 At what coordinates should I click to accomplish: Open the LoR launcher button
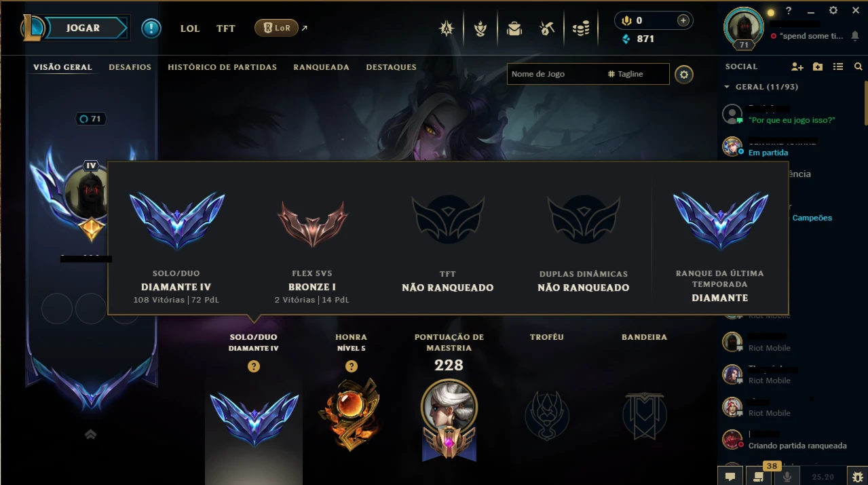(x=276, y=28)
